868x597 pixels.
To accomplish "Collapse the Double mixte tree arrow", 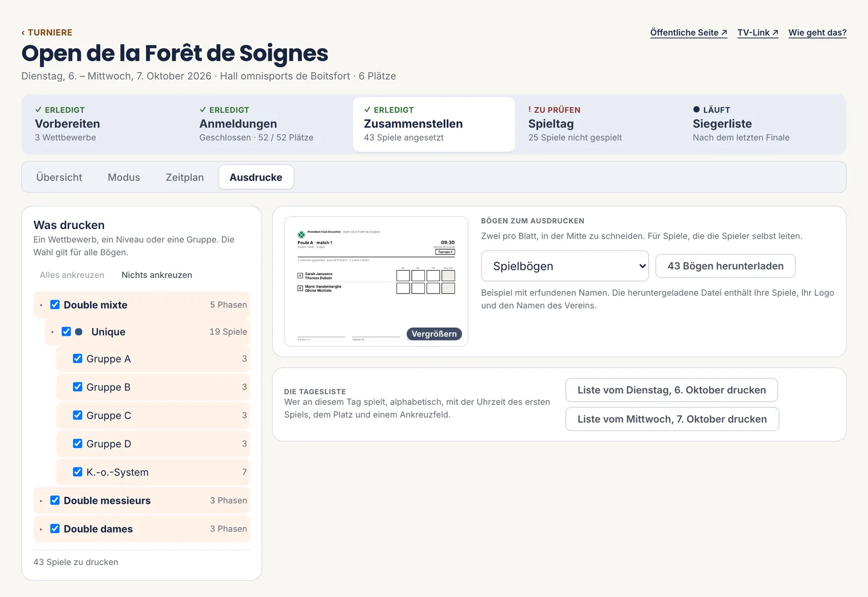I will (x=41, y=306).
